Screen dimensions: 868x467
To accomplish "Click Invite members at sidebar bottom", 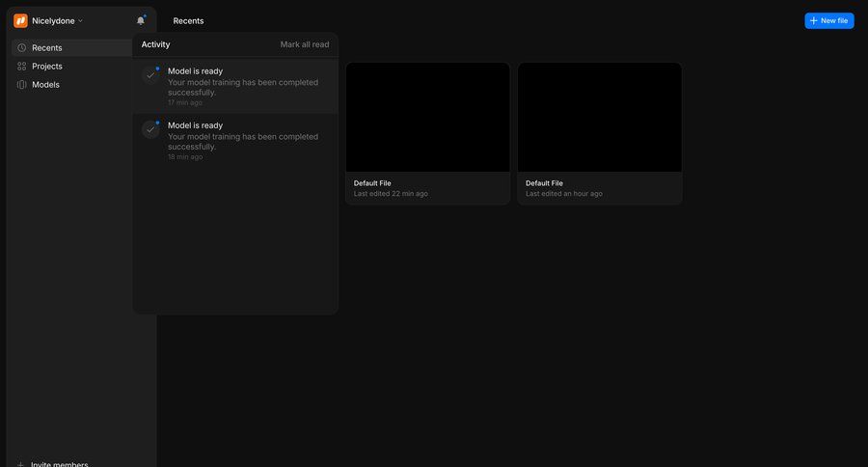I will point(53,464).
